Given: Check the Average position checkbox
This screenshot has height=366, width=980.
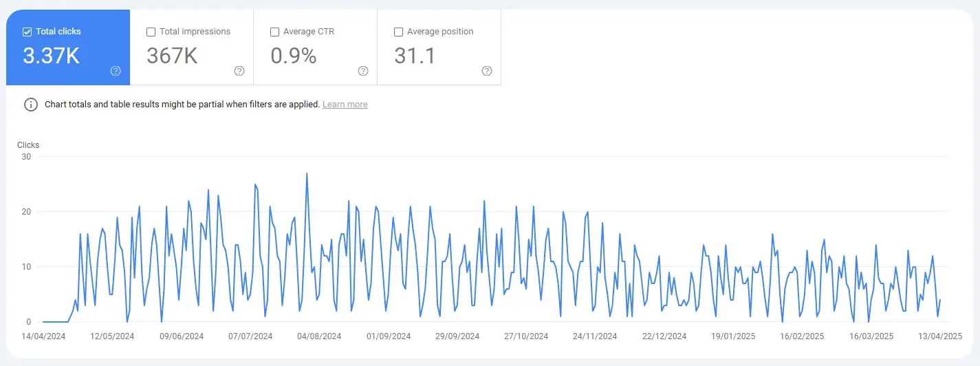Looking at the screenshot, I should 398,32.
